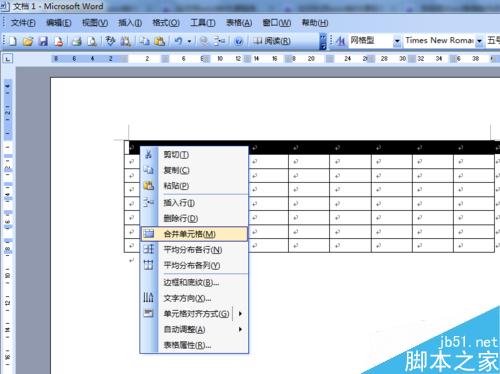Viewport: 500px width, 374px height.
Task: Click the Paste clipboard icon in toolbar
Action: [160, 41]
